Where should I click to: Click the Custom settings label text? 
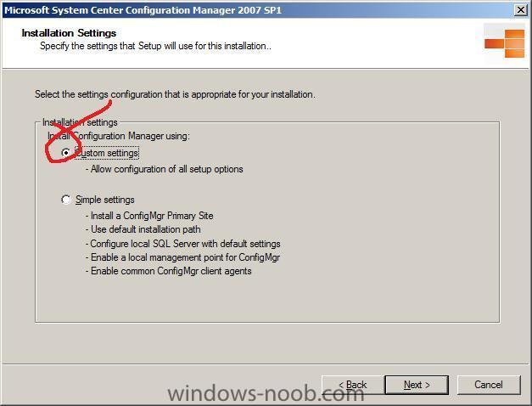[x=107, y=153]
